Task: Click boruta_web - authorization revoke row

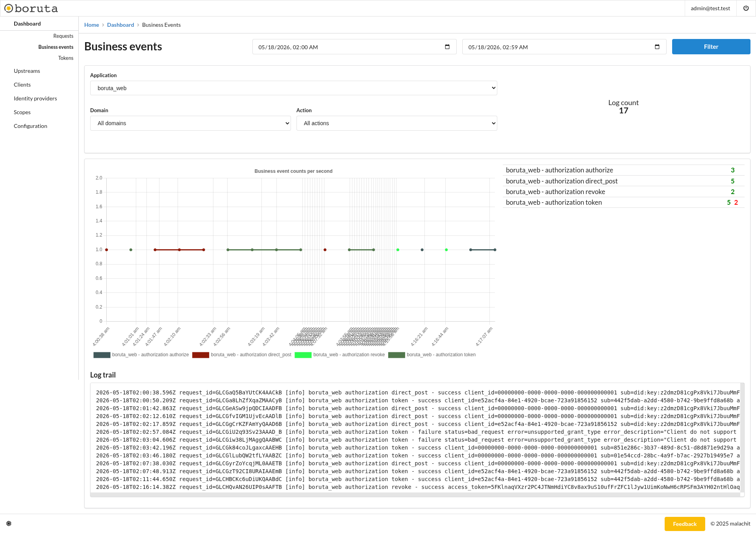Action: coord(623,192)
